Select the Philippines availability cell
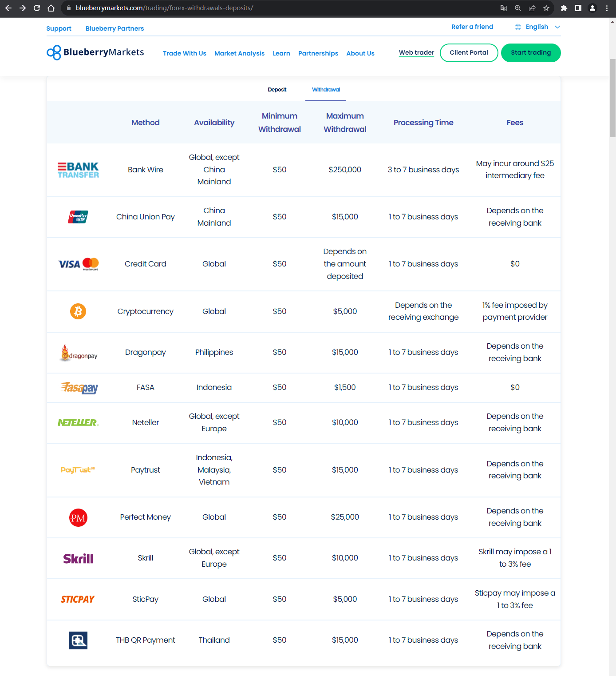This screenshot has width=616, height=676. pos(214,352)
